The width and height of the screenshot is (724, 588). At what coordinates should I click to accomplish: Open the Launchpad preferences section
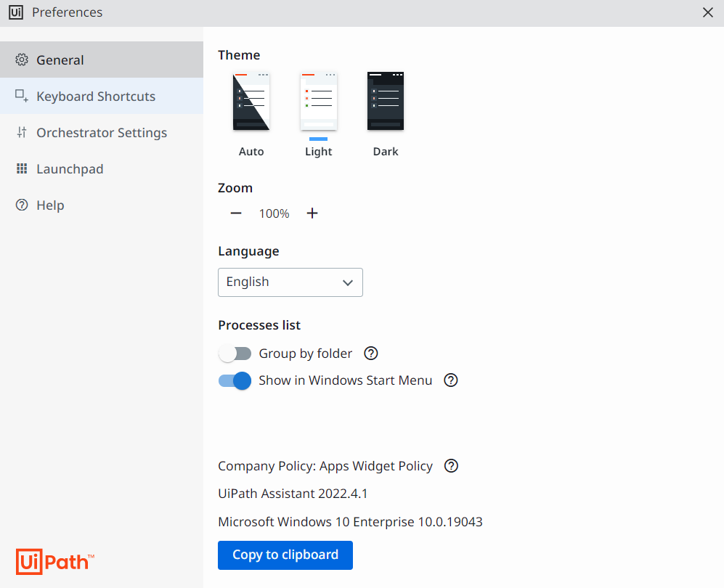[102, 169]
